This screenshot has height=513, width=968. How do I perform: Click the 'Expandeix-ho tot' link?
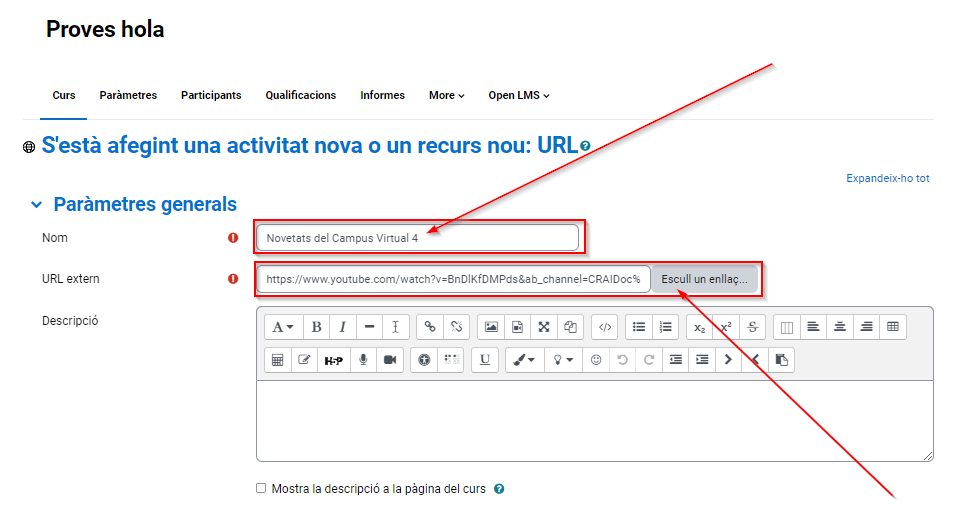(887, 179)
